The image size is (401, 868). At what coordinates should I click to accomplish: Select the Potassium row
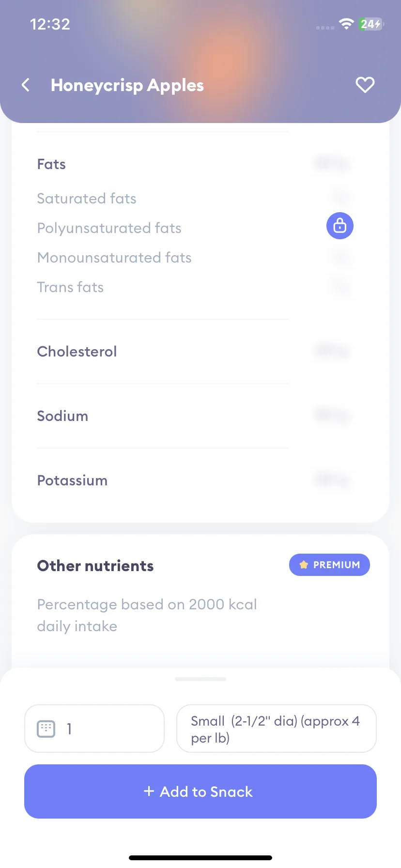click(x=194, y=480)
